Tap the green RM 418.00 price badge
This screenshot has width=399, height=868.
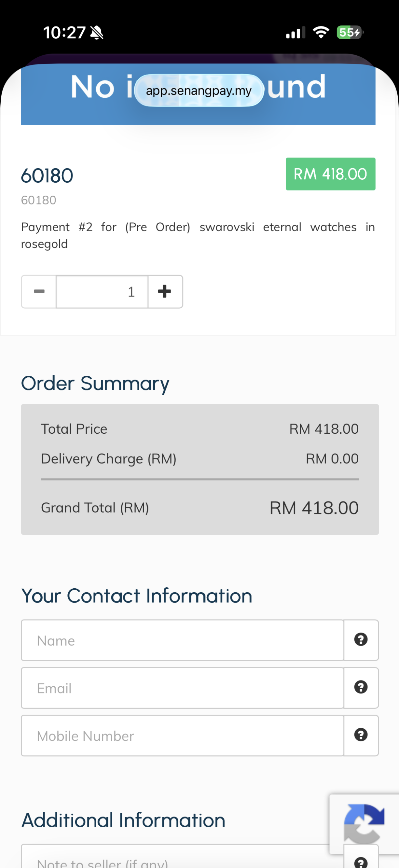click(x=331, y=174)
